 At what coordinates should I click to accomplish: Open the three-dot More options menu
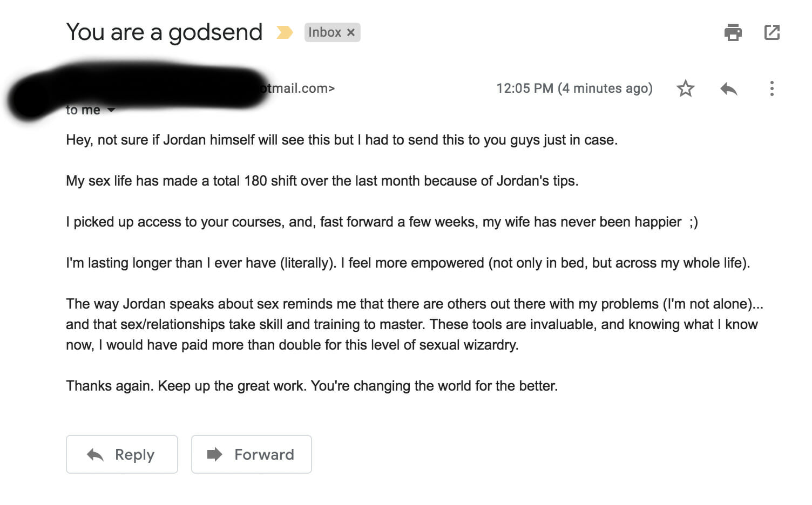click(772, 88)
